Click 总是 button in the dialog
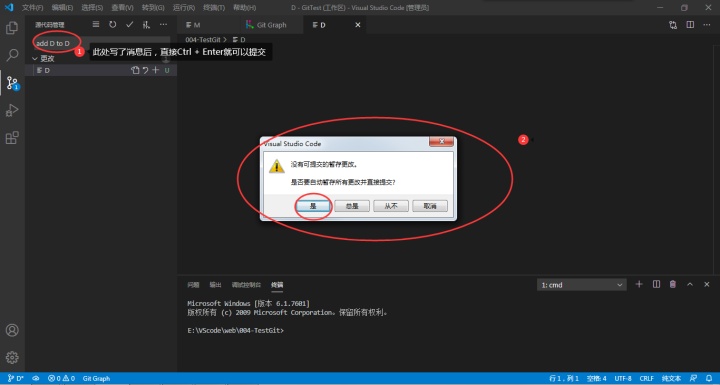 point(352,206)
